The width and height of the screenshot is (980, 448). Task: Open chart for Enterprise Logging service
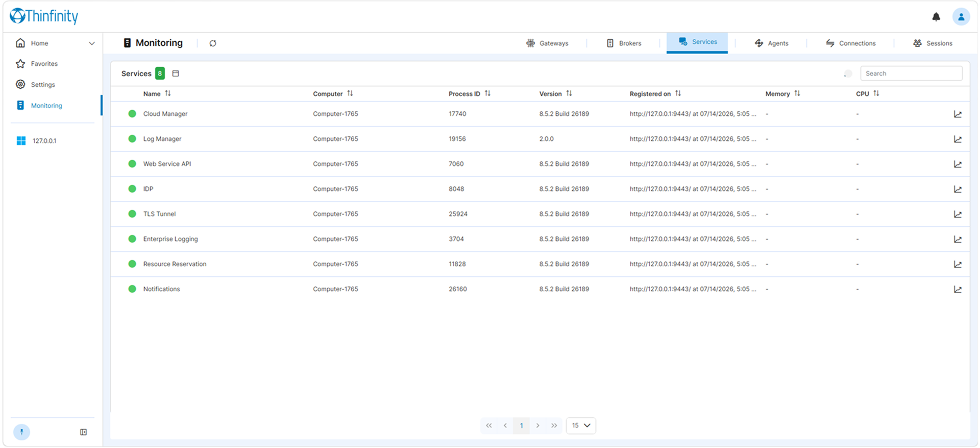pyautogui.click(x=958, y=240)
